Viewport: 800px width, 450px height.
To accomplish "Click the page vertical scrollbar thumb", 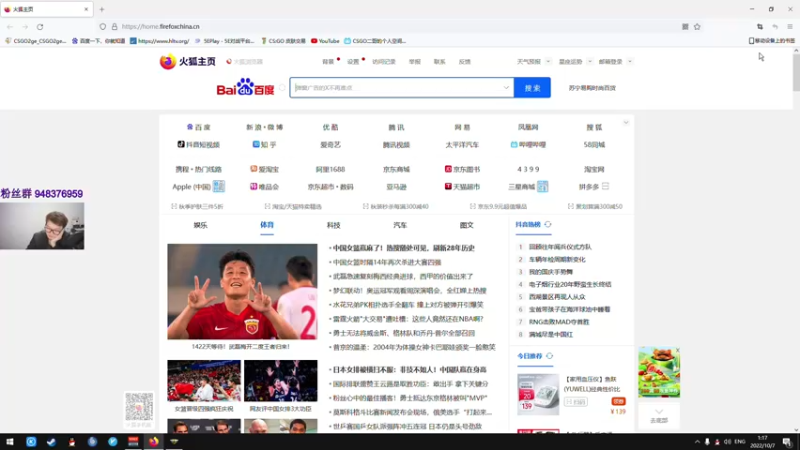I will tap(796, 72).
